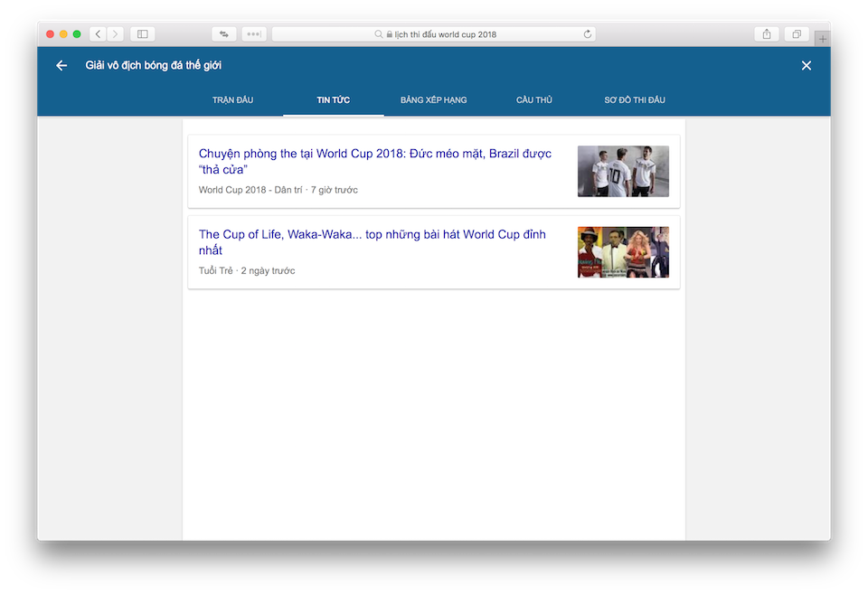Go back using Safari's back chevron
This screenshot has height=594, width=868.
pyautogui.click(x=98, y=34)
